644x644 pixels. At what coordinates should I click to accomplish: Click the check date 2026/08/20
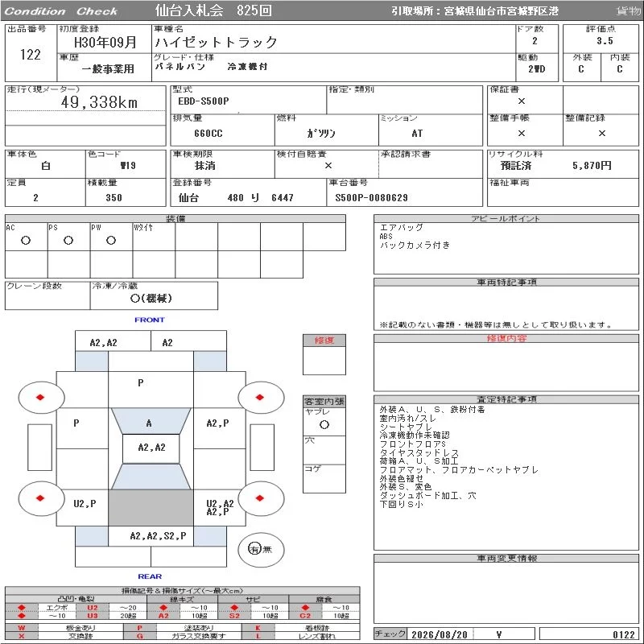[440, 634]
